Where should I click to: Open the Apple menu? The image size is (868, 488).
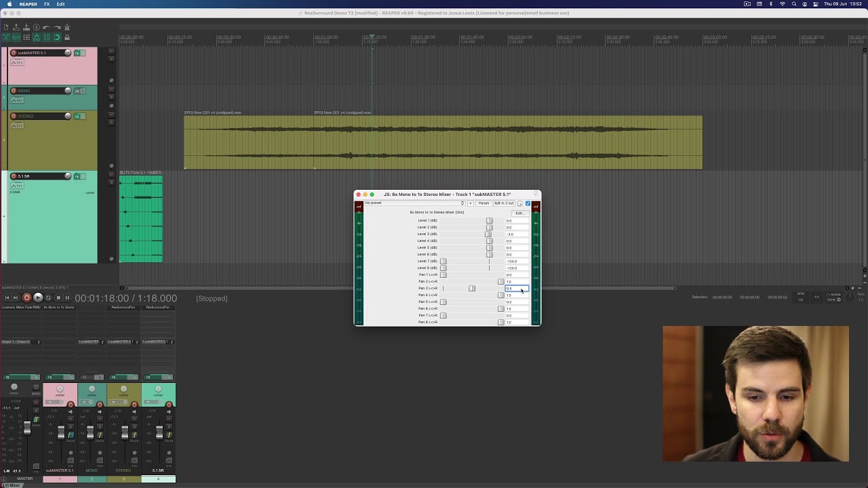pyautogui.click(x=8, y=4)
